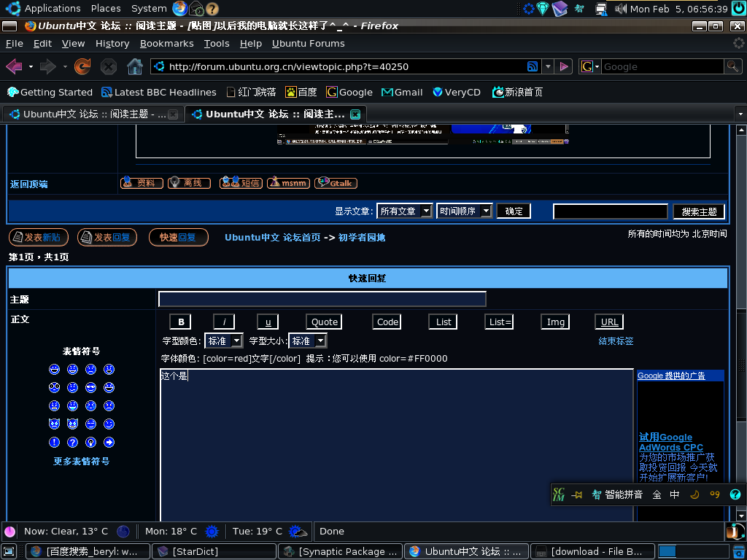Open the Bookmarks menu

tap(167, 43)
